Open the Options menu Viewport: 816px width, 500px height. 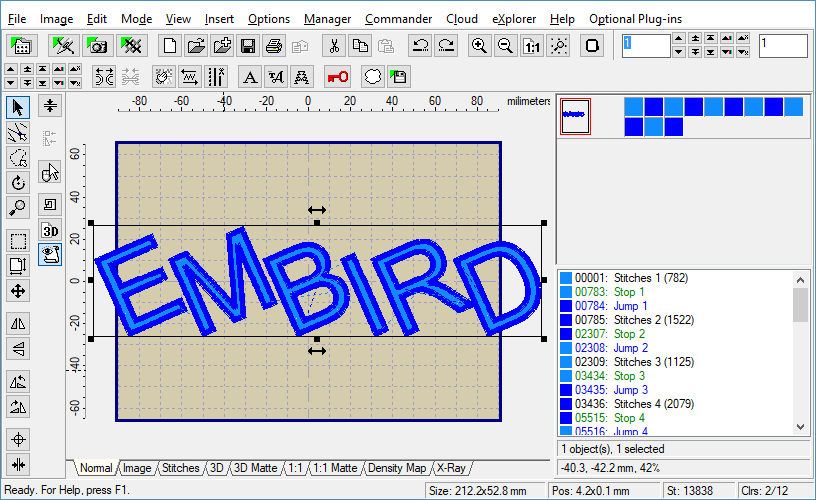[x=268, y=19]
